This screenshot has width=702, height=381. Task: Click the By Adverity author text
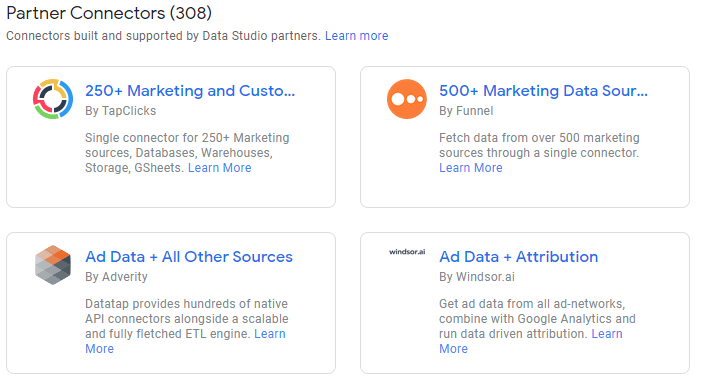click(x=116, y=277)
